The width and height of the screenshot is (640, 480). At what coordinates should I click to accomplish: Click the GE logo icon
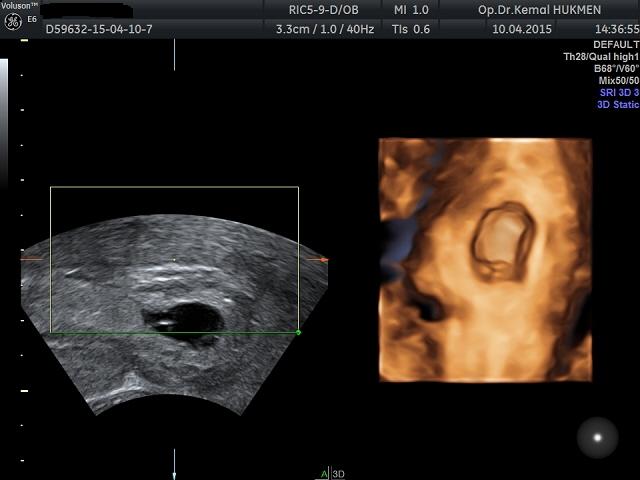pos(13,22)
